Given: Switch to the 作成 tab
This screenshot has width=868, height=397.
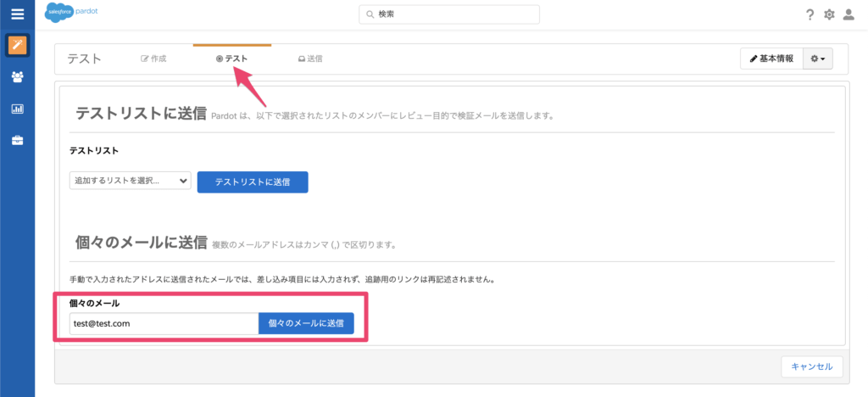Looking at the screenshot, I should (x=154, y=59).
